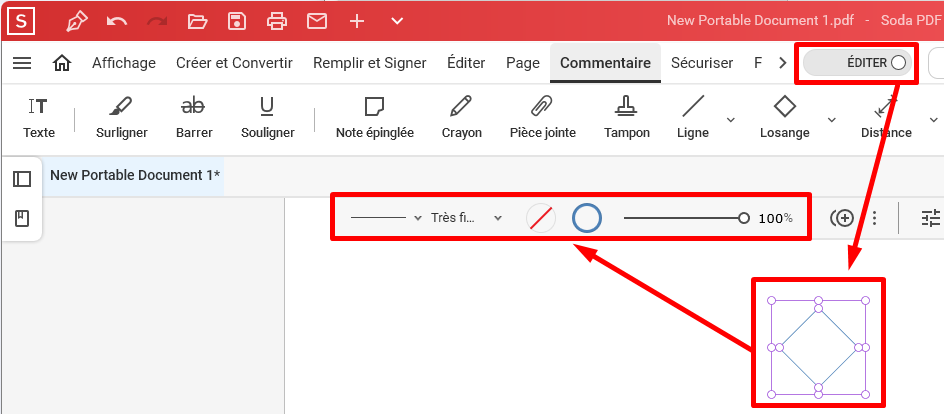Expand the quick access toolbar chevron
The width and height of the screenshot is (944, 414).
(x=397, y=21)
